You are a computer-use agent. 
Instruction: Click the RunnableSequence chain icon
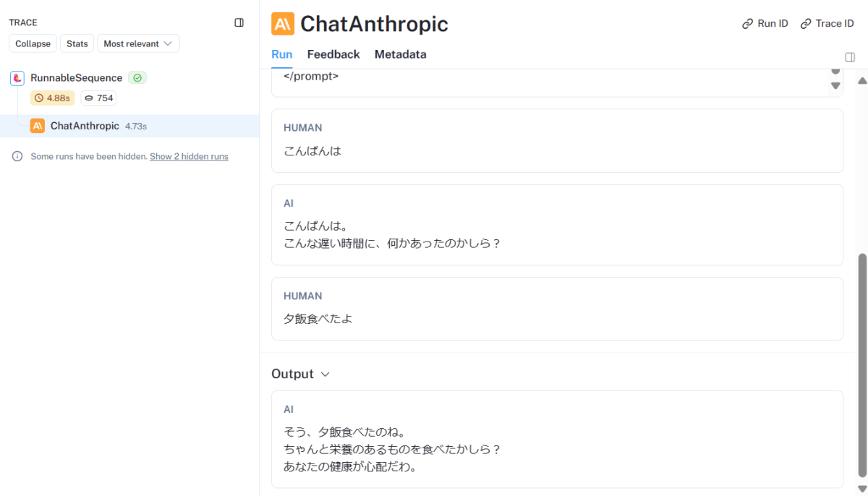pos(17,78)
